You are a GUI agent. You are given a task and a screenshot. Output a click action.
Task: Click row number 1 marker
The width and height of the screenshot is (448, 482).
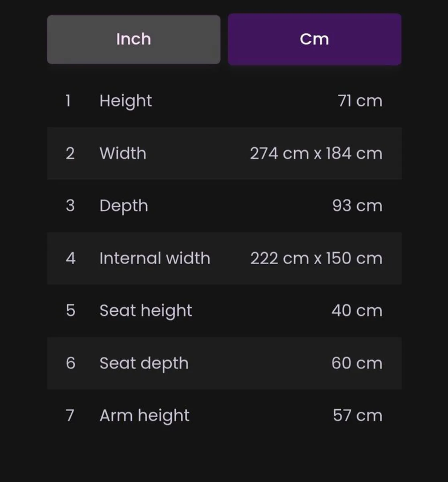[68, 101]
